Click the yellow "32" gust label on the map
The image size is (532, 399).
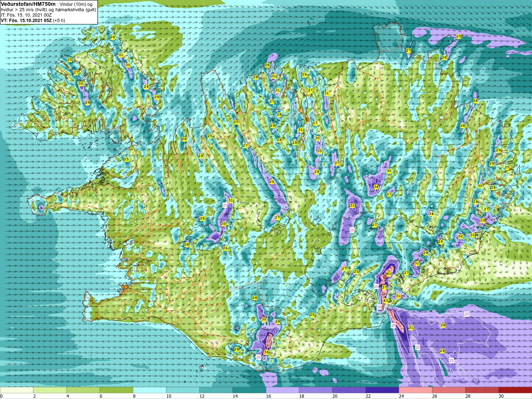tap(461, 236)
